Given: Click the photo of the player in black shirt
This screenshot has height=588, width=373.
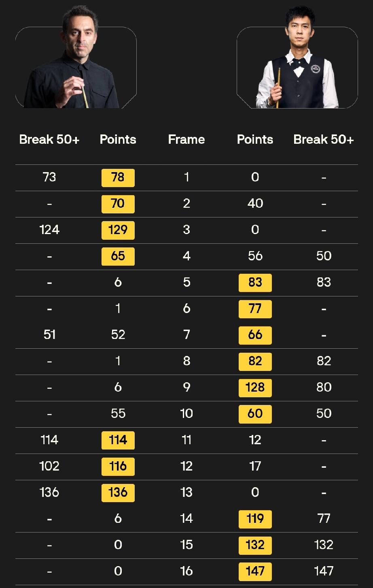Looking at the screenshot, I should click(76, 65).
